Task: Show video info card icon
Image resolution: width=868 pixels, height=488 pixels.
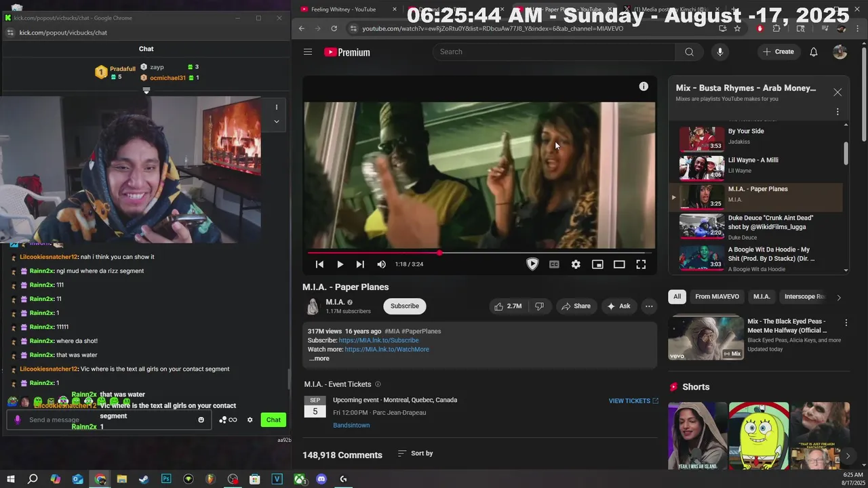Action: tap(644, 86)
